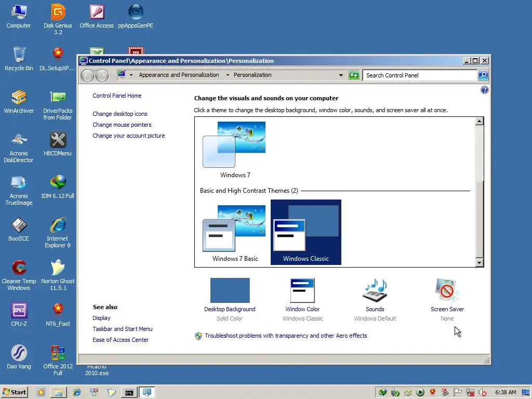This screenshot has width=532, height=399.
Task: Select DriverPacks from Folder icon
Action: (58, 105)
